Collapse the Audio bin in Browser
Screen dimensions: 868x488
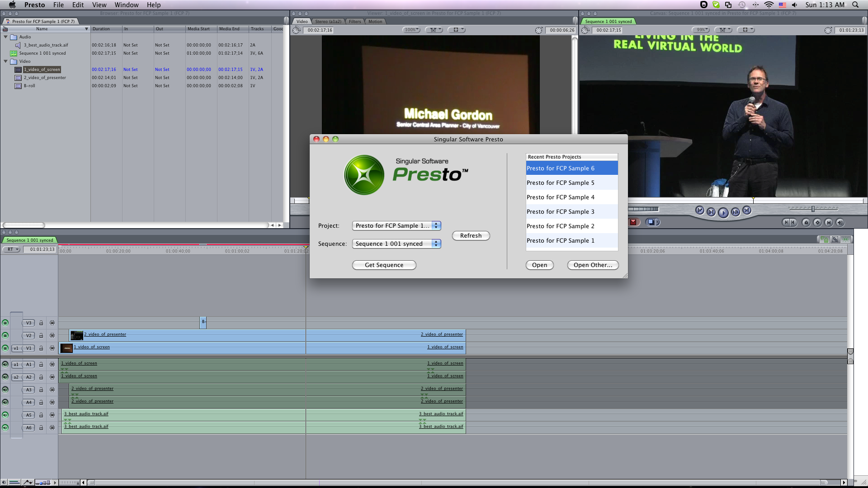point(6,37)
